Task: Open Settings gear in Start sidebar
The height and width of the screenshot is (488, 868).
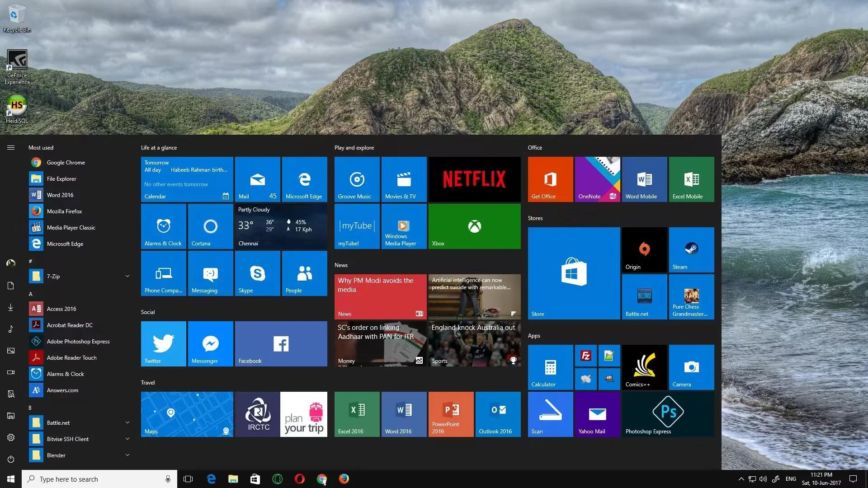Action: pyautogui.click(x=11, y=437)
